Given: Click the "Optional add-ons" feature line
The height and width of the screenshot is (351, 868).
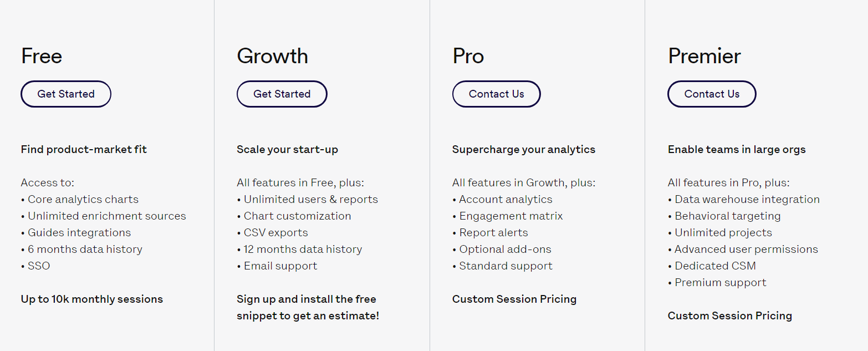Looking at the screenshot, I should coord(505,249).
